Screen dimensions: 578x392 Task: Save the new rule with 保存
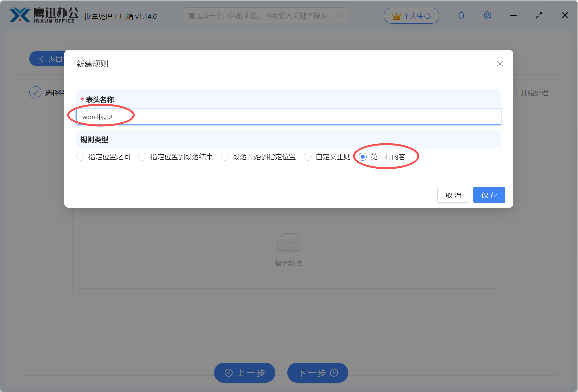click(x=489, y=195)
